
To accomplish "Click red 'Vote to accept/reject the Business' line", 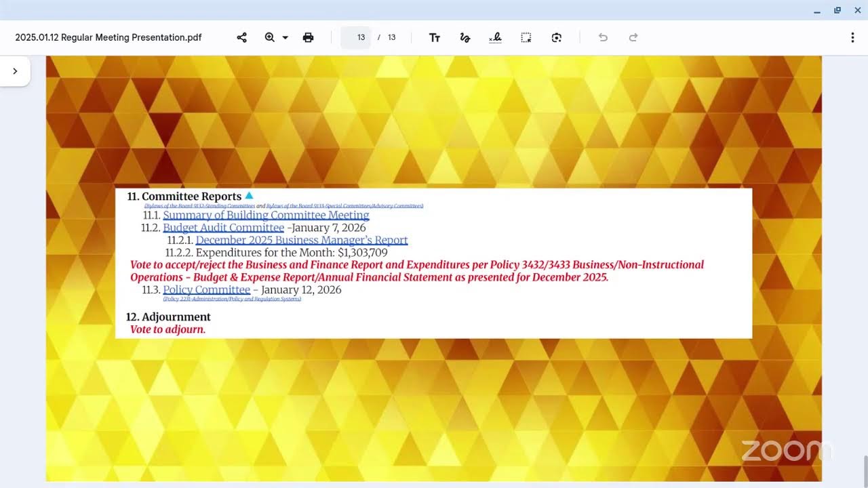I will click(417, 265).
